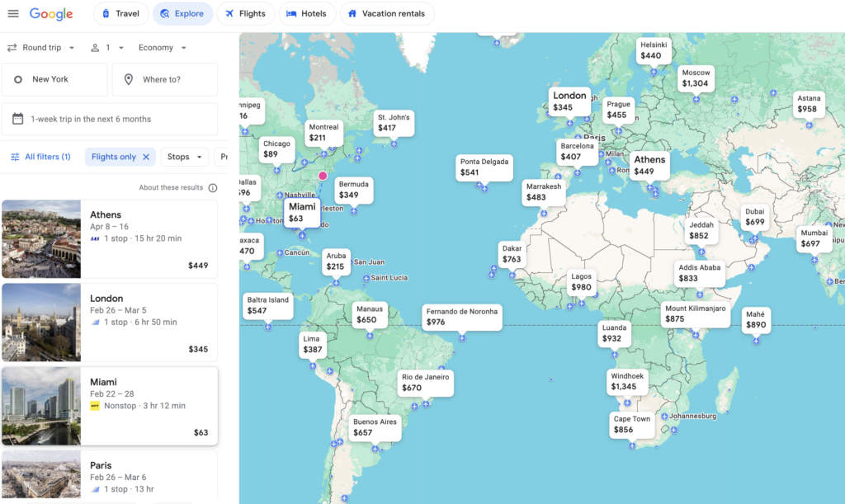Click the Johannesburg airport marker
The width and height of the screenshot is (845, 504).
[x=664, y=417]
